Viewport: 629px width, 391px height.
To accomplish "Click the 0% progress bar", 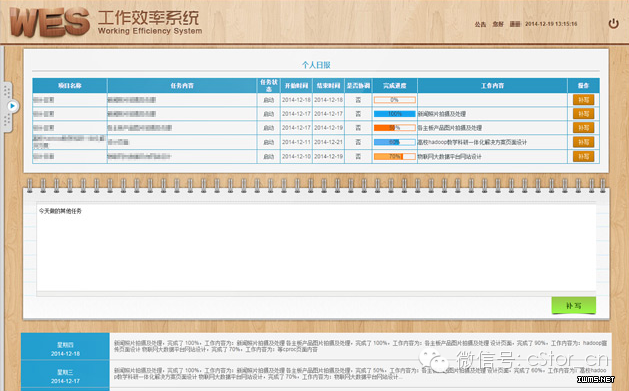I will pos(395,100).
